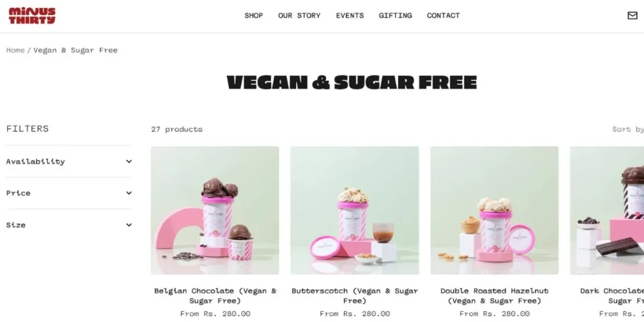Open the Our Story menu item
The image size is (644, 322).
[x=299, y=16]
